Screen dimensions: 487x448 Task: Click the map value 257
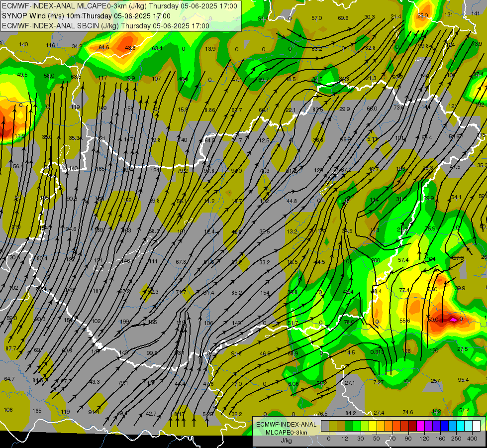click(435, 380)
